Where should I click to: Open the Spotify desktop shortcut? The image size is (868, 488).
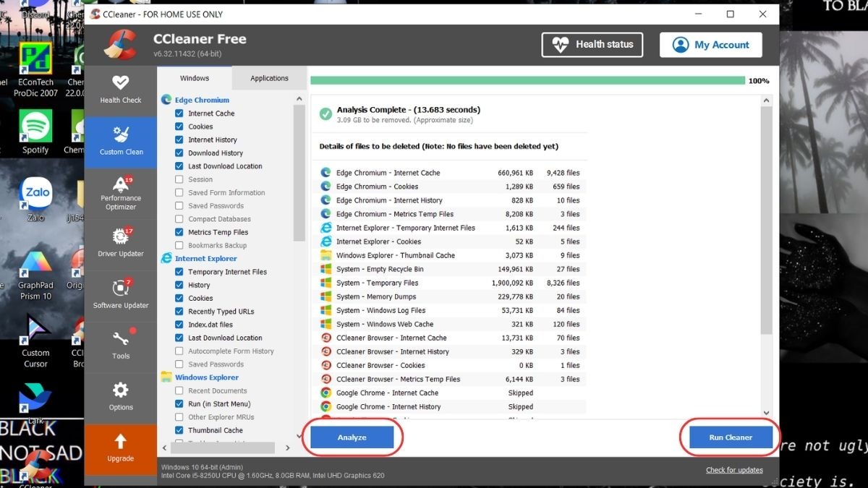pos(35,132)
